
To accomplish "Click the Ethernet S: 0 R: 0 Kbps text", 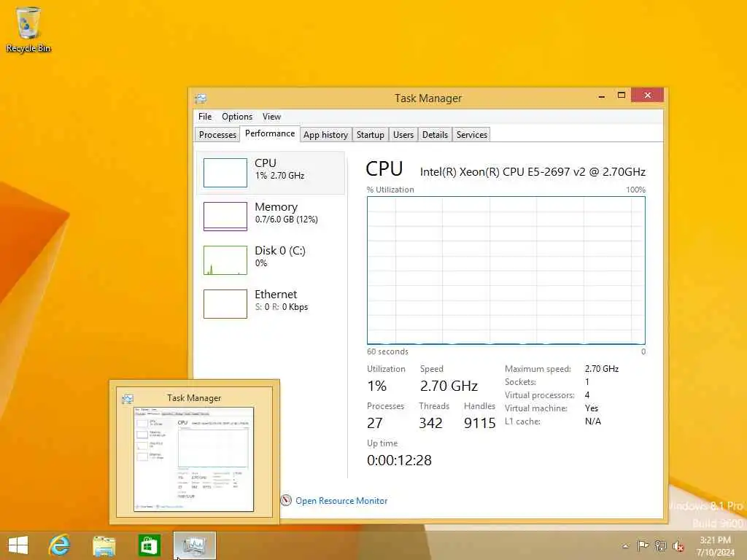I will (282, 307).
